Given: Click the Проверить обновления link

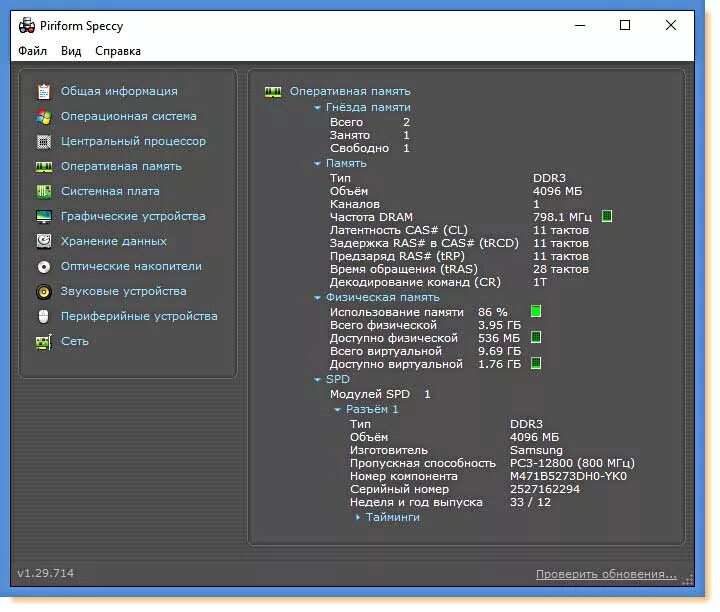Looking at the screenshot, I should (606, 574).
